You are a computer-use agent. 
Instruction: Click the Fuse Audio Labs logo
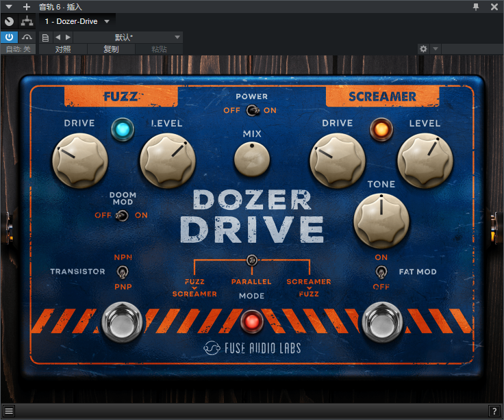coord(252,348)
